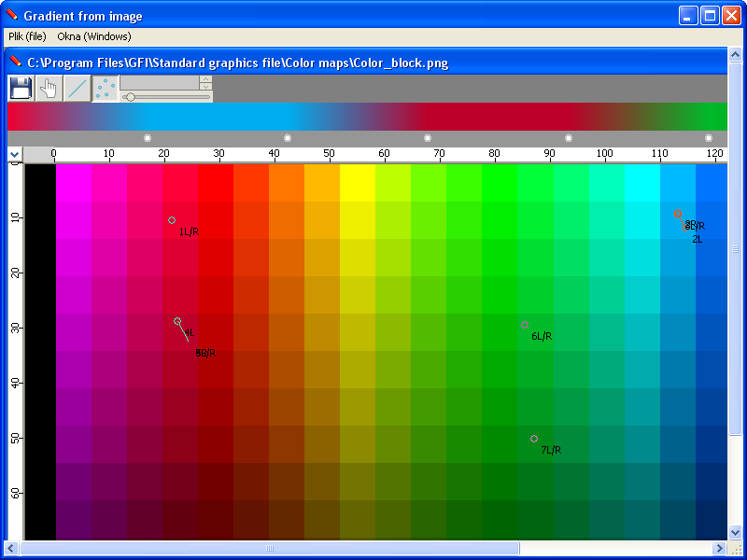
Task: Click sample point 4L circle
Action: (177, 321)
